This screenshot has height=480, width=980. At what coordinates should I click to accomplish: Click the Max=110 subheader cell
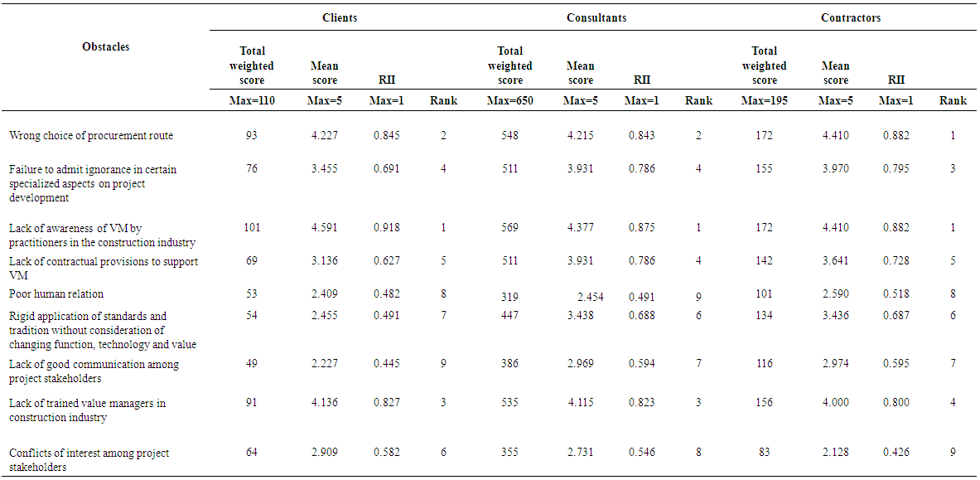(252, 101)
